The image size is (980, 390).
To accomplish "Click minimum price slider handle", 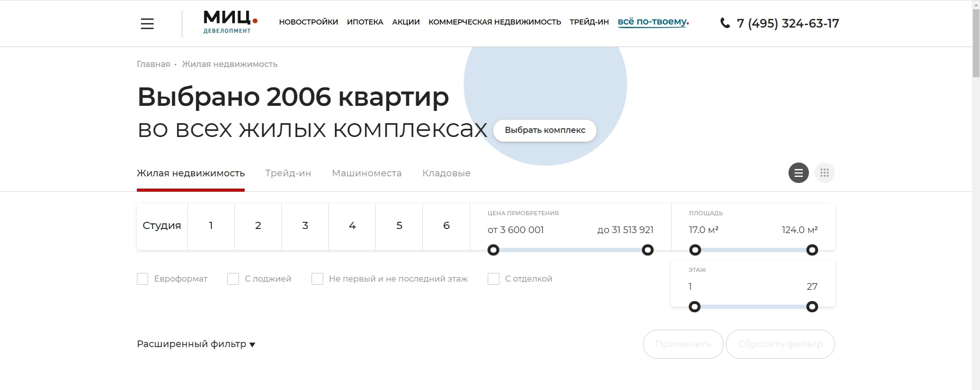I will click(x=493, y=250).
